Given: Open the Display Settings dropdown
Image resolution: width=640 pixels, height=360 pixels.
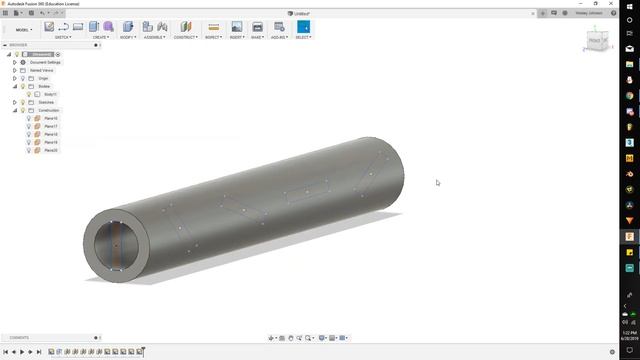Looking at the screenshot, I should click(x=322, y=338).
